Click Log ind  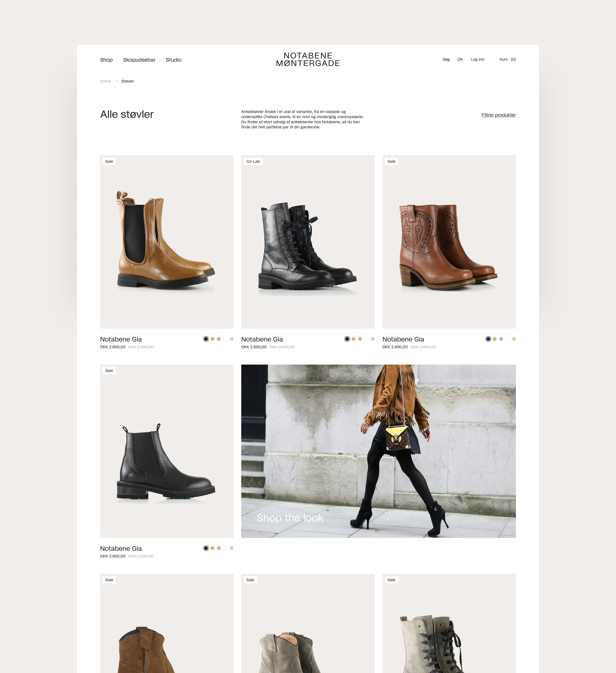click(x=477, y=59)
